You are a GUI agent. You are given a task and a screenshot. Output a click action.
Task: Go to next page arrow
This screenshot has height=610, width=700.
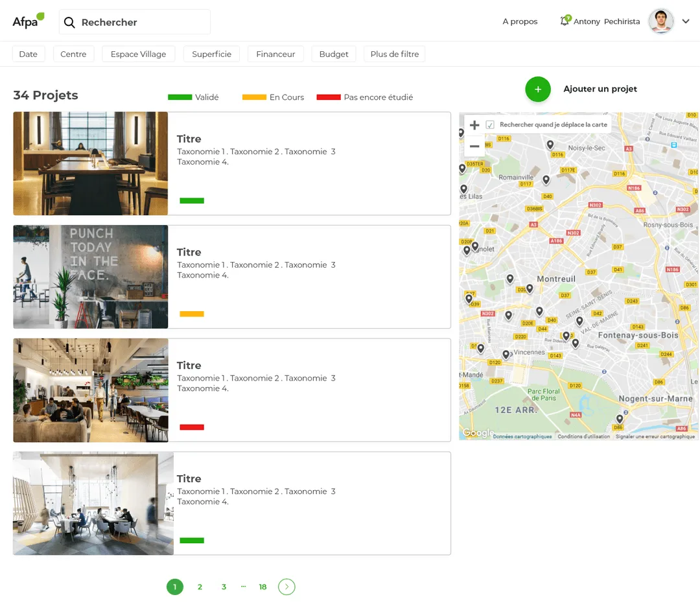[x=286, y=587]
